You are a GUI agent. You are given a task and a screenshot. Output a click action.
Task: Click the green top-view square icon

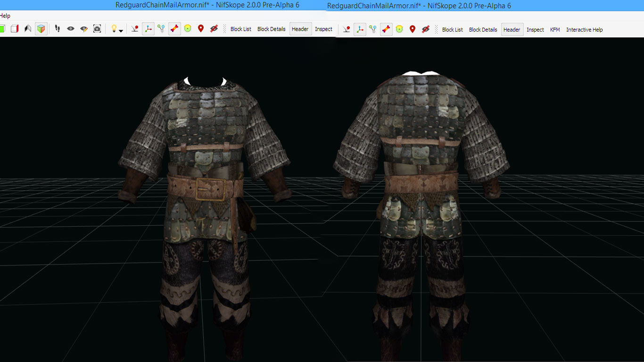point(2,29)
